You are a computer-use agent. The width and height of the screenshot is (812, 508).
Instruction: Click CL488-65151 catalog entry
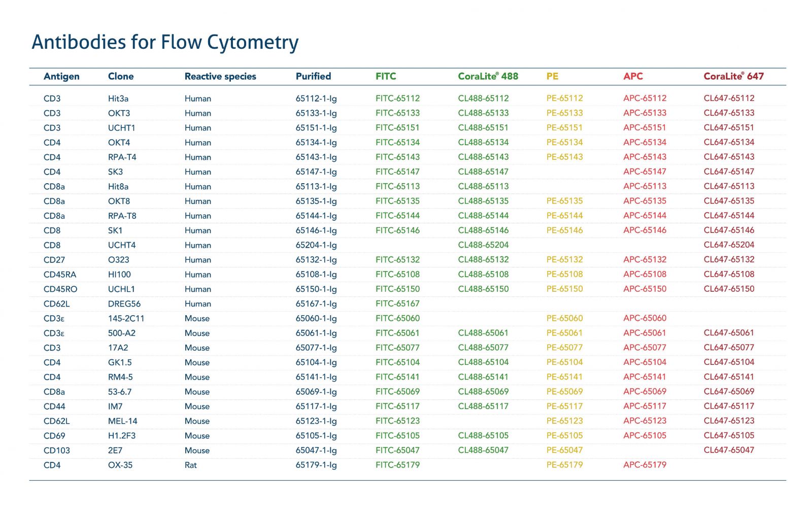tap(484, 128)
